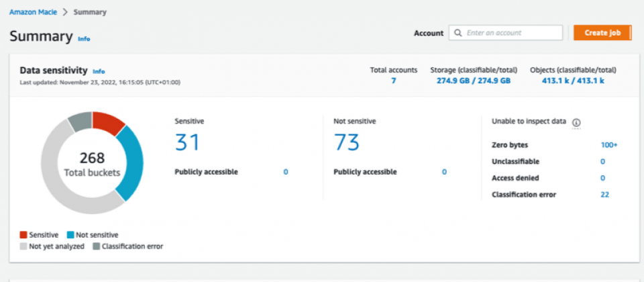
Task: Open the Classification error count 22
Action: [604, 195]
